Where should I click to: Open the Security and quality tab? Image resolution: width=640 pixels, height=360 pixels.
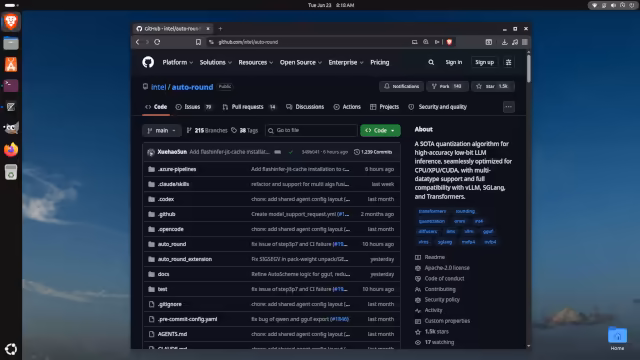coord(437,107)
